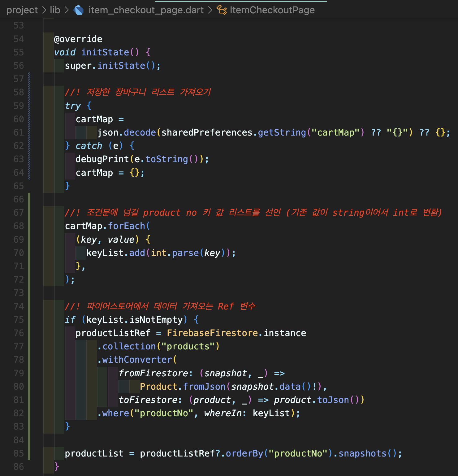Viewport: 458px width, 476px height.
Task: Click 'whereIn:' argument label
Action: click(x=225, y=413)
